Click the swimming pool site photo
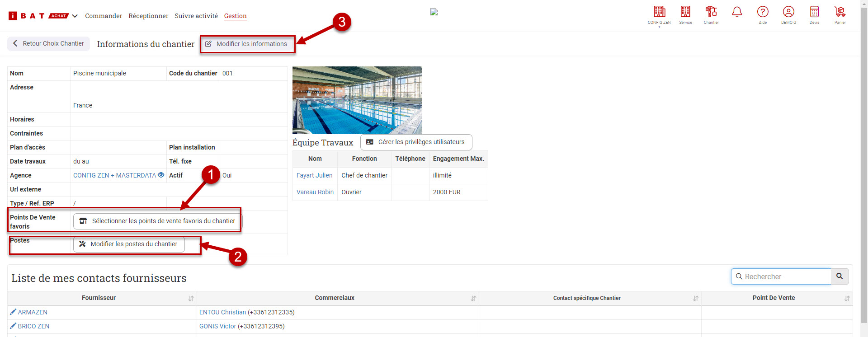The height and width of the screenshot is (337, 868). point(357,100)
